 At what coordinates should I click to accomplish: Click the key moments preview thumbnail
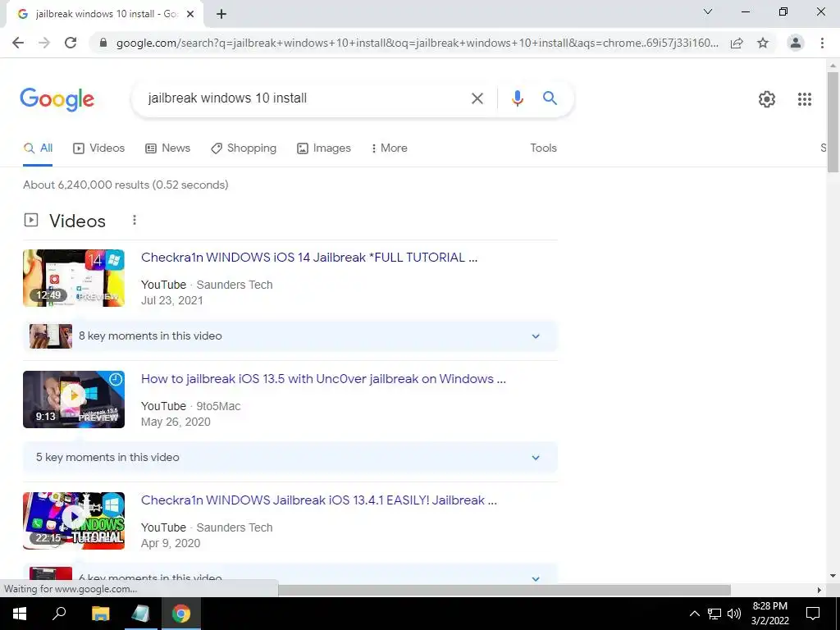tap(51, 336)
